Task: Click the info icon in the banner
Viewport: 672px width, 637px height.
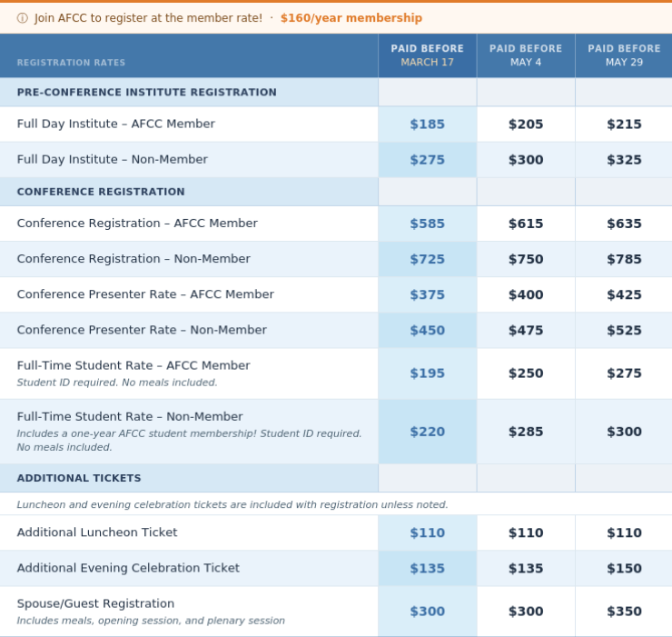Action: click(x=23, y=18)
